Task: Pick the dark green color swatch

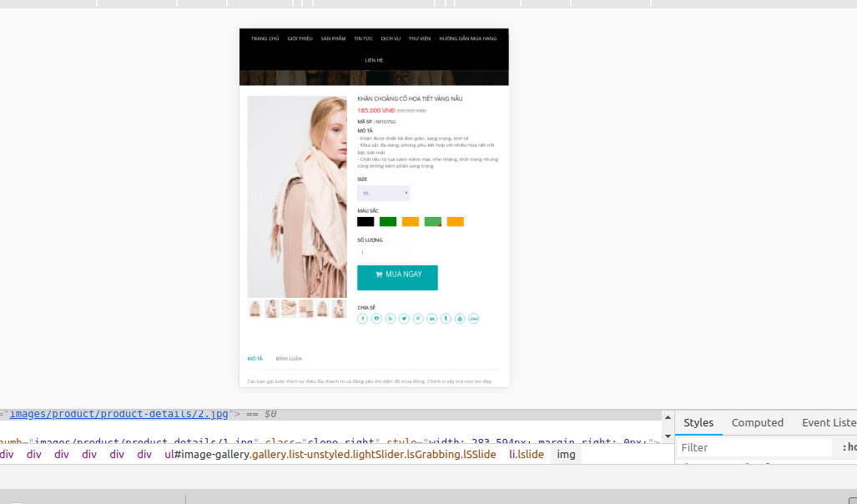Action: pos(388,221)
